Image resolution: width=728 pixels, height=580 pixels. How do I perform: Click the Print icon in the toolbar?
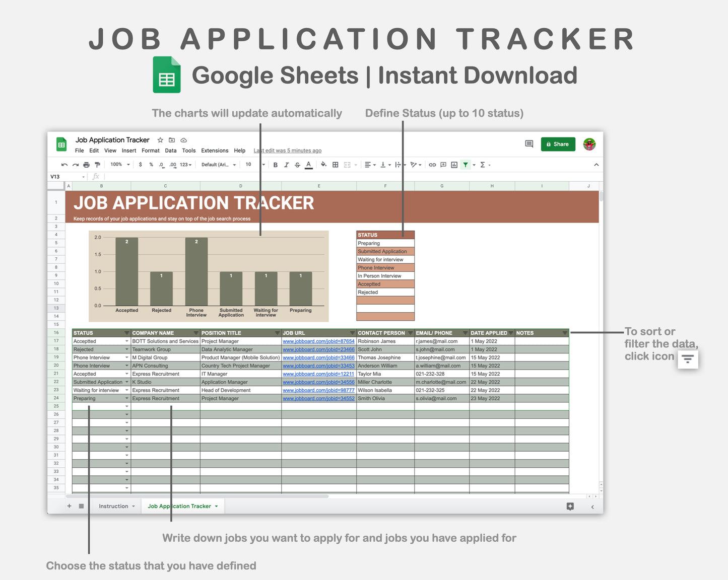[86, 165]
